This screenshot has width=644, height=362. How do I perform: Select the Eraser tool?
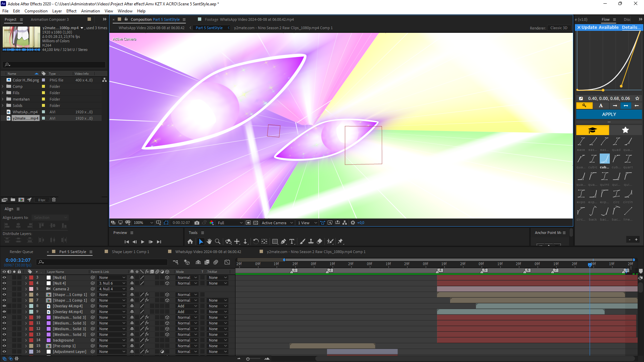click(x=320, y=241)
